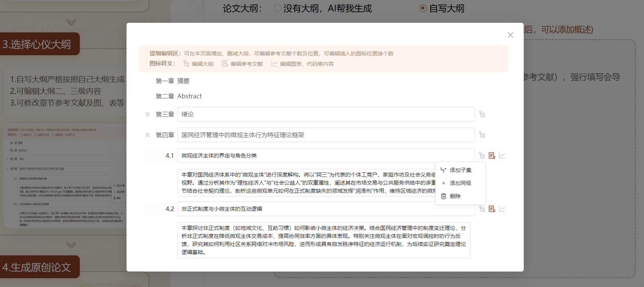Click the 第四章 title input field
Image resolution: width=644 pixels, height=287 pixels.
pyautogui.click(x=326, y=135)
